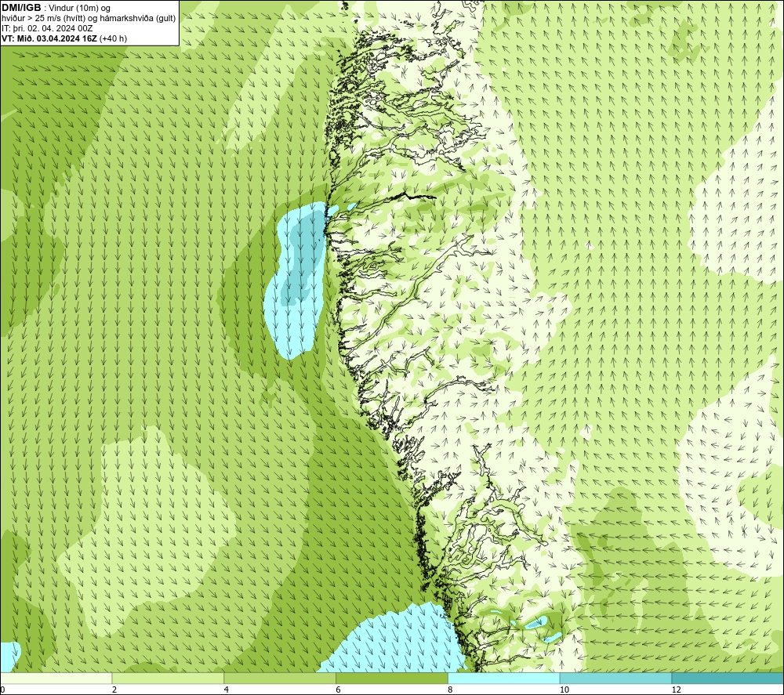
Task: Select the dark teal above-12 scale segment
Action: tap(728, 678)
